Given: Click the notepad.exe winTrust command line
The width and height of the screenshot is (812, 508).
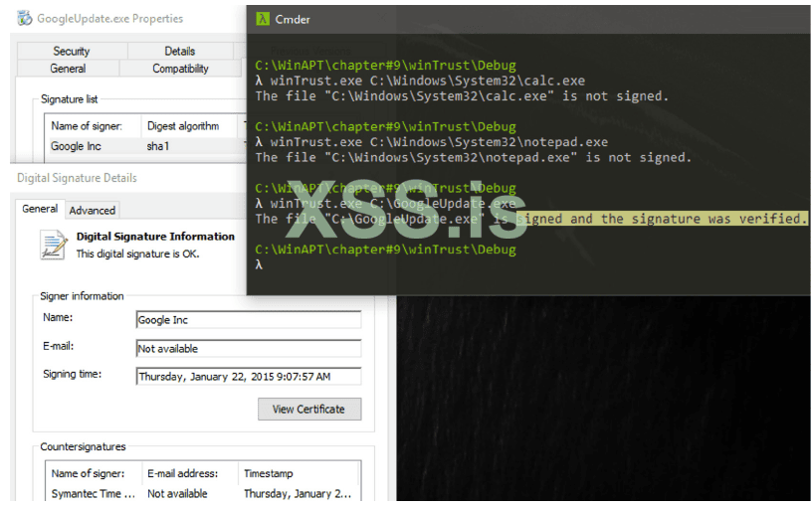Looking at the screenshot, I should [432, 142].
